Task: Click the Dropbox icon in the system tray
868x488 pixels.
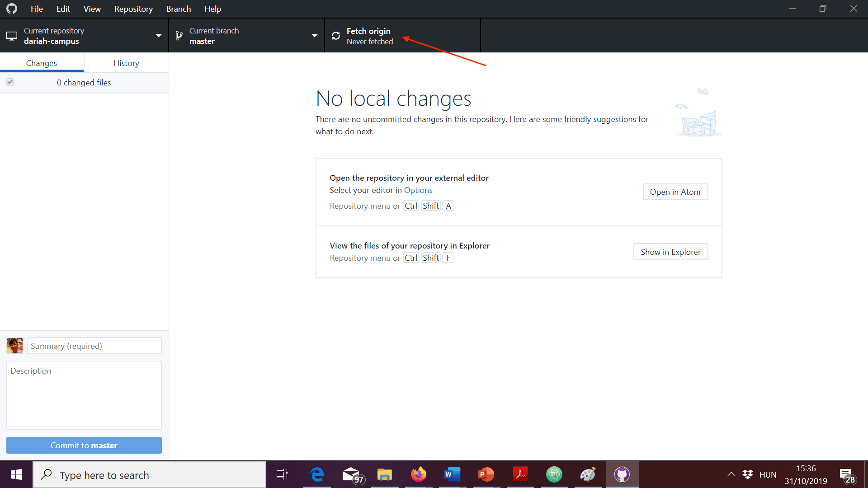Action: coord(748,474)
